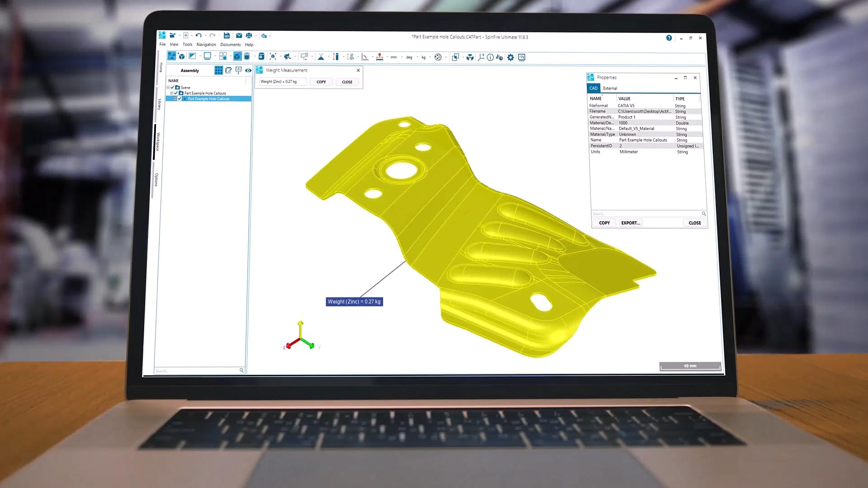Click the email envelope icon

pos(239,36)
